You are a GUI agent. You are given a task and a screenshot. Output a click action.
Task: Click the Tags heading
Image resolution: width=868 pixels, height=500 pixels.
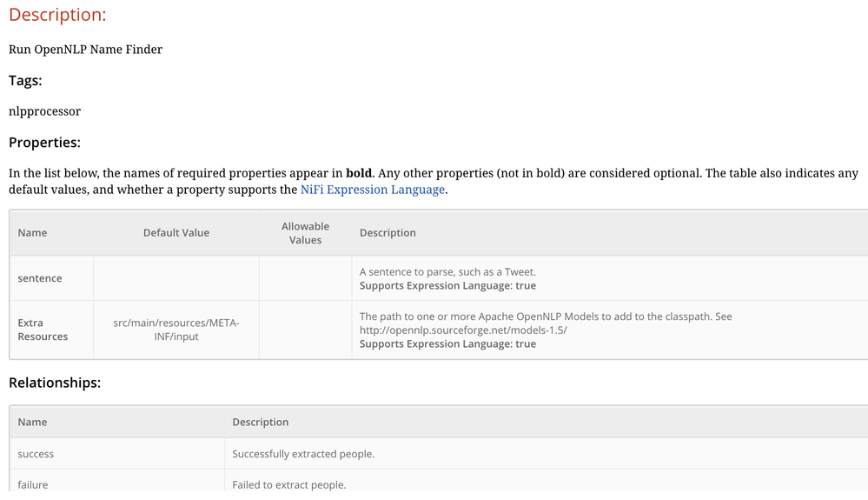[25, 80]
